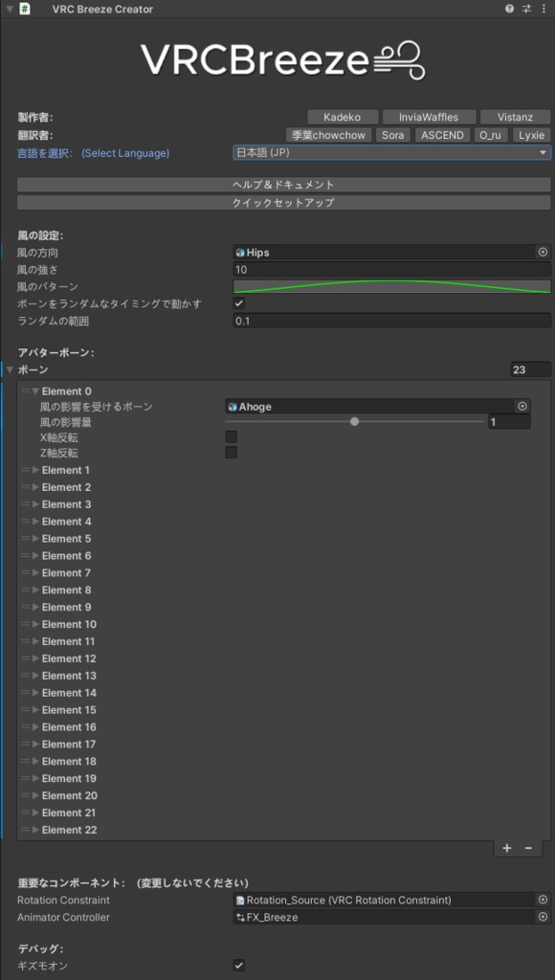Click the FX_Breeze object field
This screenshot has width=555, height=980.
(392, 917)
